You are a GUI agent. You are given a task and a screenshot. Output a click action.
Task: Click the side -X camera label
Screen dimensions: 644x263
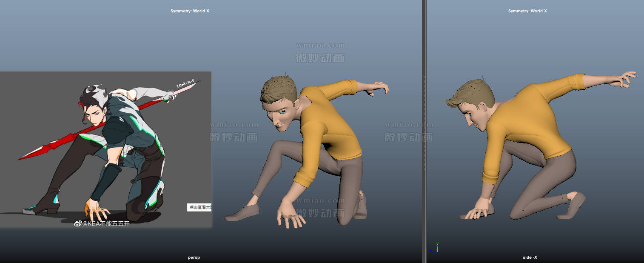pyautogui.click(x=530, y=257)
